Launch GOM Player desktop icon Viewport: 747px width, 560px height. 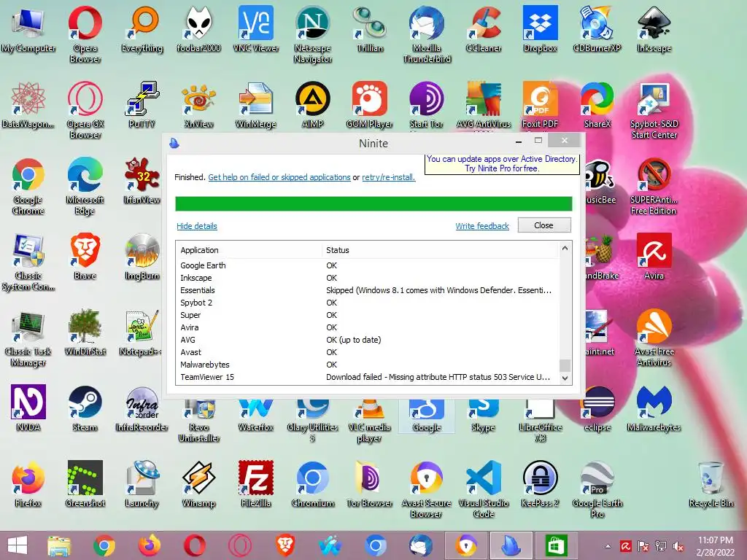370,105
